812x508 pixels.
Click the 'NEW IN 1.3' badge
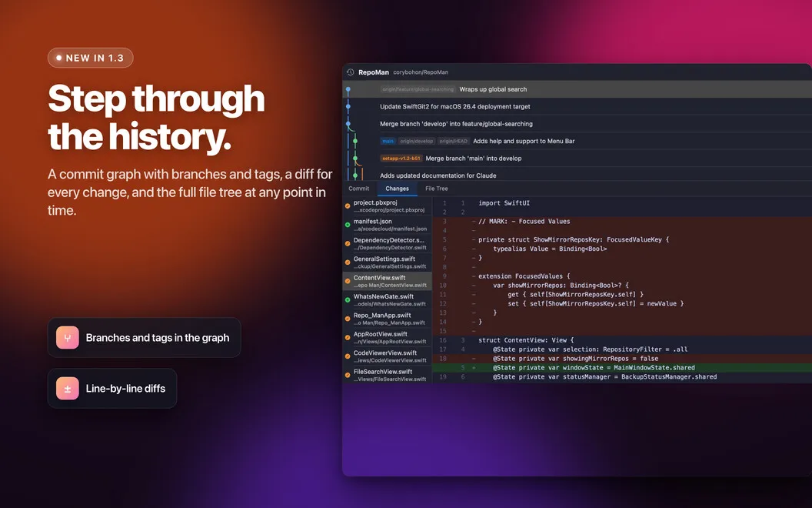tap(91, 58)
